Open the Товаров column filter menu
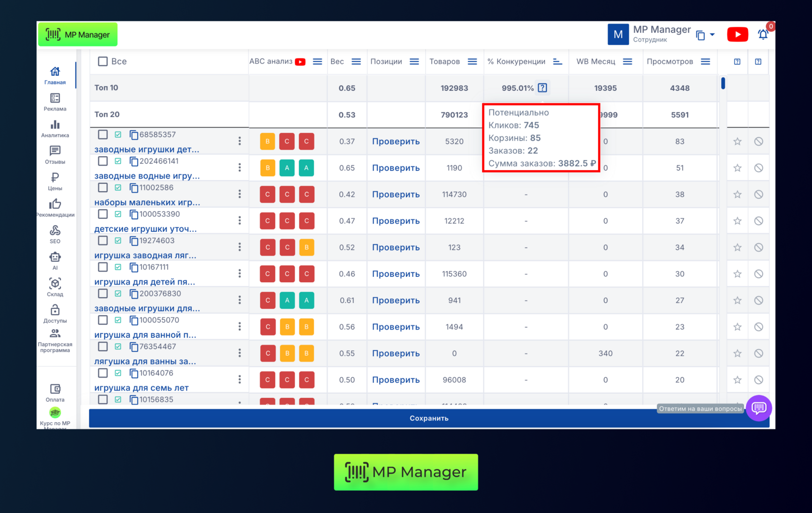Image resolution: width=812 pixels, height=513 pixels. coord(472,61)
